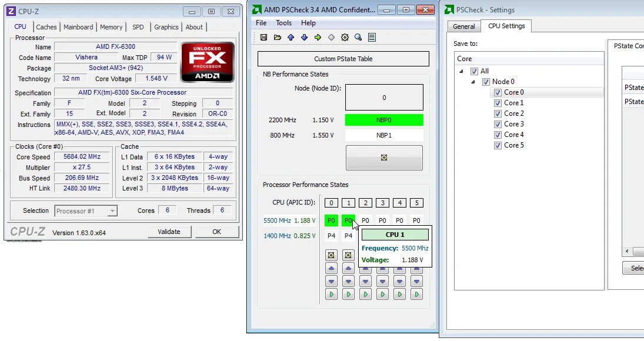644x341 pixels.
Task: Click the OK button in CPU-Z
Action: click(217, 232)
